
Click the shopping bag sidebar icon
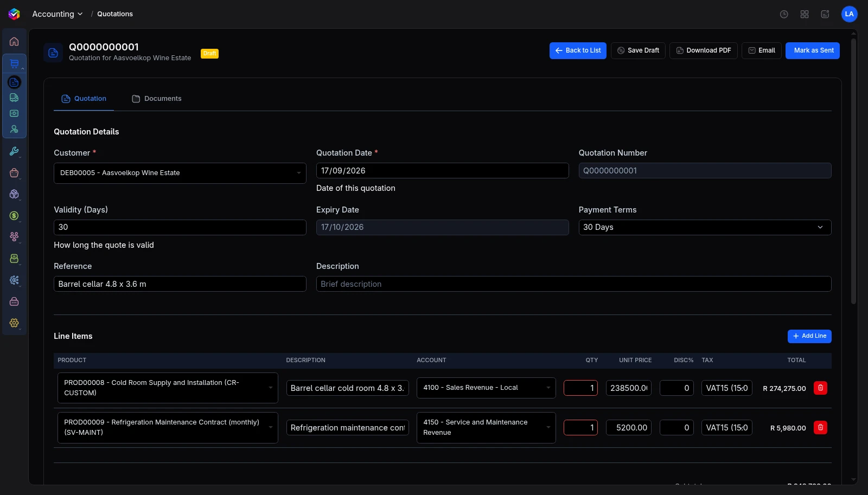[x=14, y=173]
